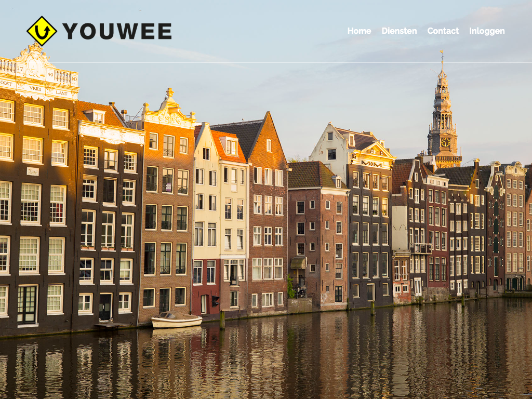Click the OOST inscription on the left building
The image size is (532, 399).
point(6,83)
